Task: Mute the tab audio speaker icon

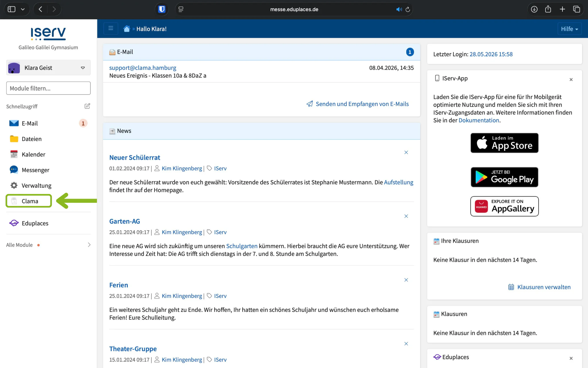Action: [399, 9]
